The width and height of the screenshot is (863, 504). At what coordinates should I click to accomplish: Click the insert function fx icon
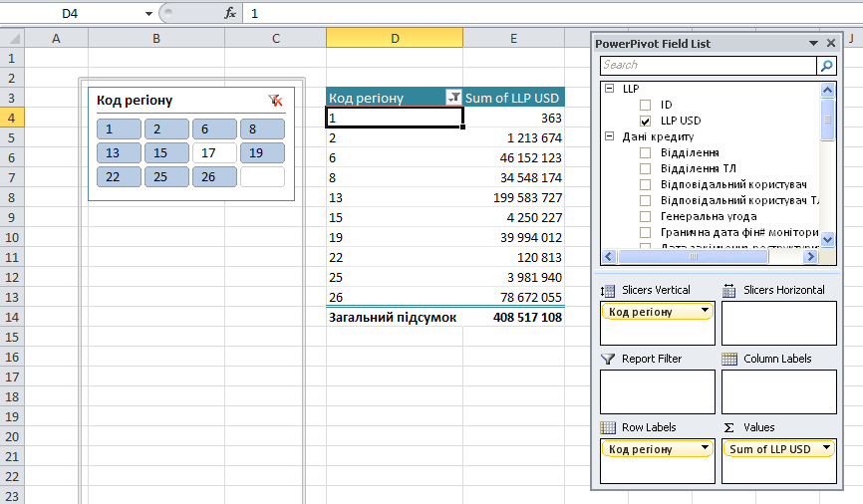[230, 13]
